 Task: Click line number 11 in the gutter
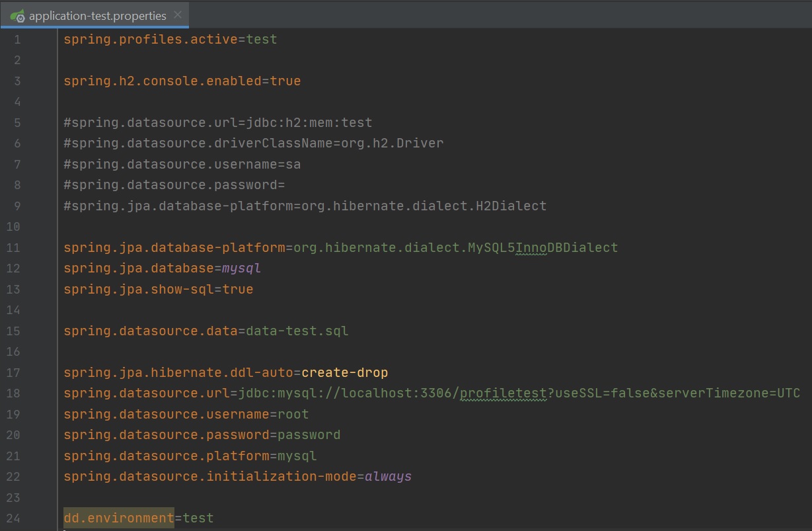(13, 248)
